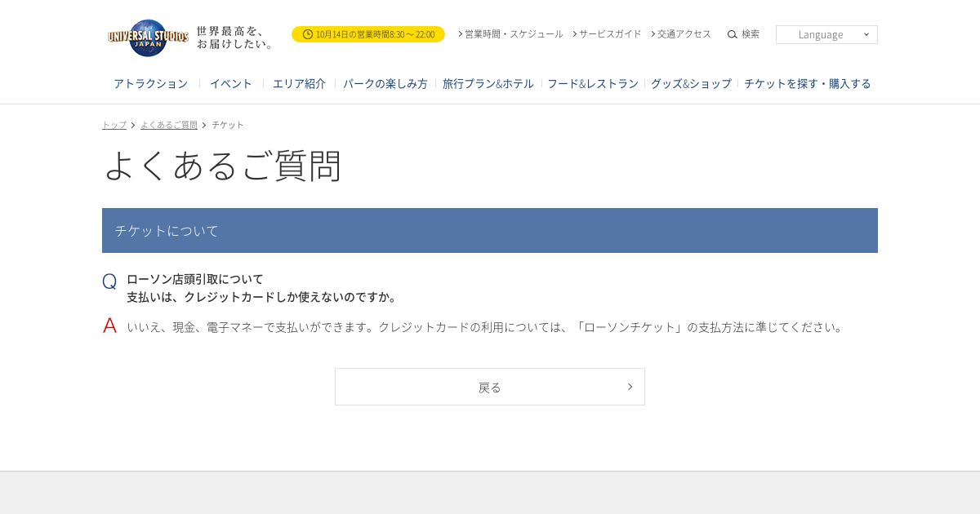
Task: Open the エリア紹介 menu
Action: tap(299, 83)
